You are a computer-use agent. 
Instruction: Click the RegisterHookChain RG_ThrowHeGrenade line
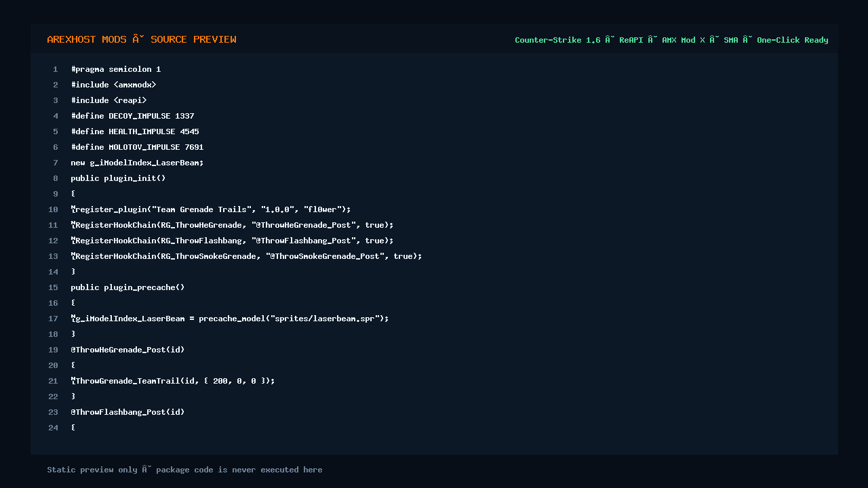[232, 225]
